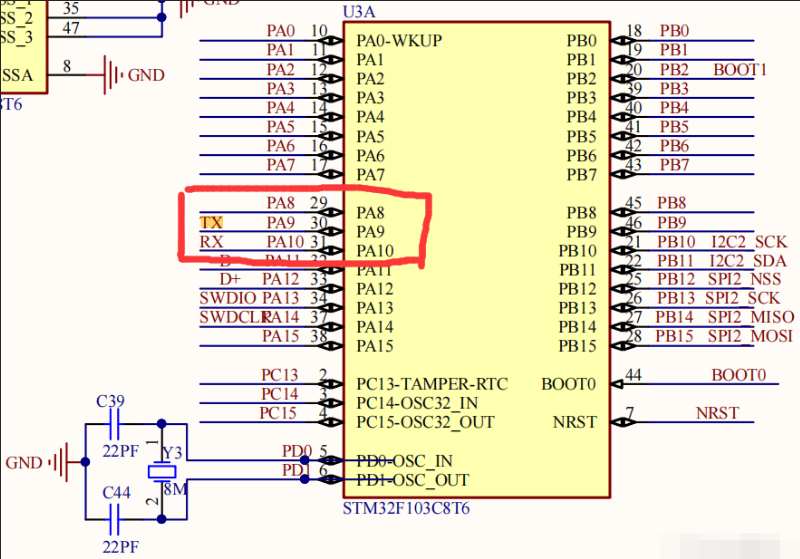
Task: Select the U3A designator label
Action: click(360, 11)
